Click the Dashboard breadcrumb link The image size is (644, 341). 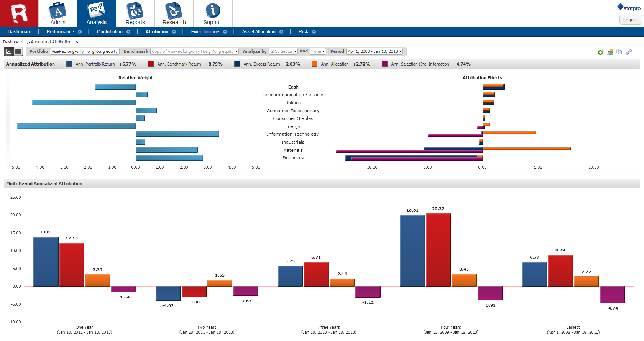[x=13, y=42]
